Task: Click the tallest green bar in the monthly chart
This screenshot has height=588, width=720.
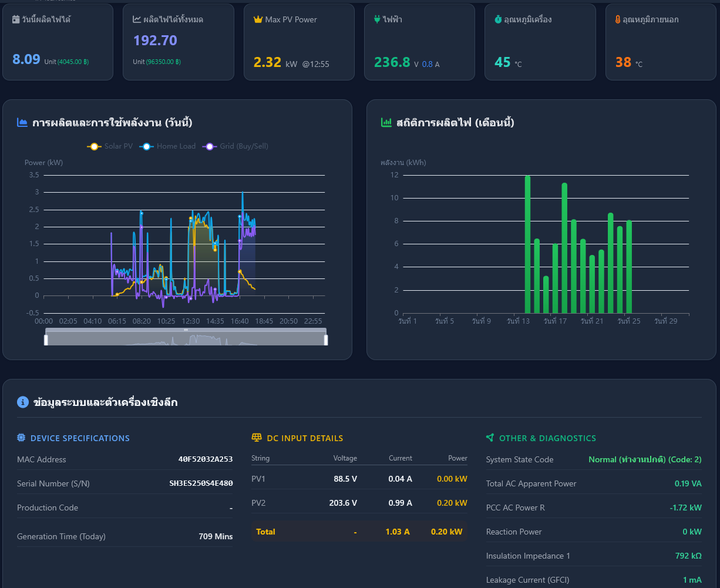Action: tap(527, 244)
